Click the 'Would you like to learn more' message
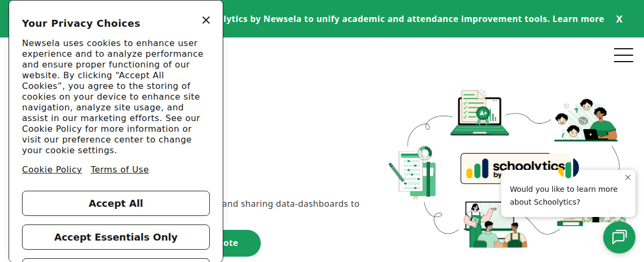Viewport: 644px width, 262px height. (x=563, y=196)
